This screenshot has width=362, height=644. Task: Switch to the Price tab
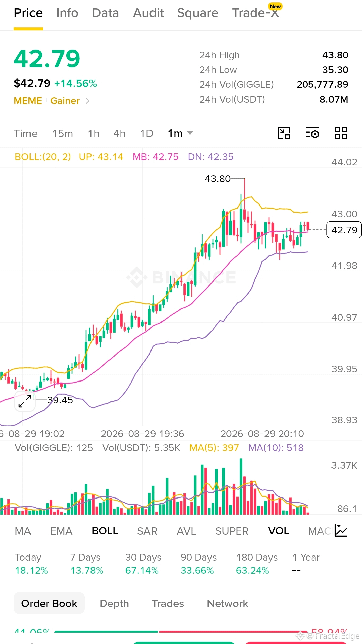28,13
